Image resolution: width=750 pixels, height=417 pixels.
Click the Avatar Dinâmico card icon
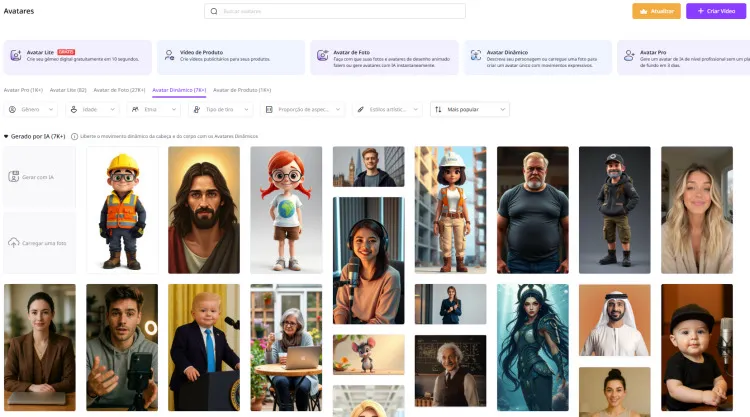pos(475,56)
